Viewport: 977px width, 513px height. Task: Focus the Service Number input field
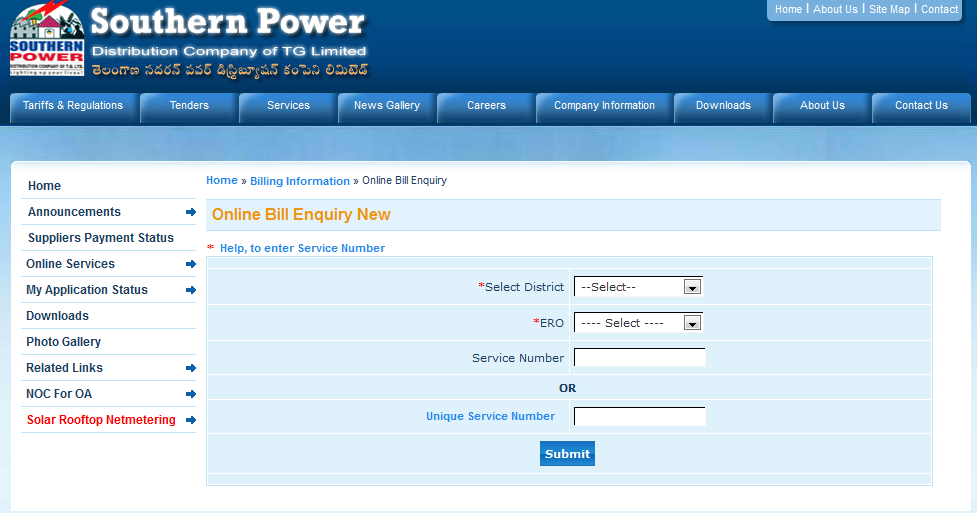tap(639, 358)
